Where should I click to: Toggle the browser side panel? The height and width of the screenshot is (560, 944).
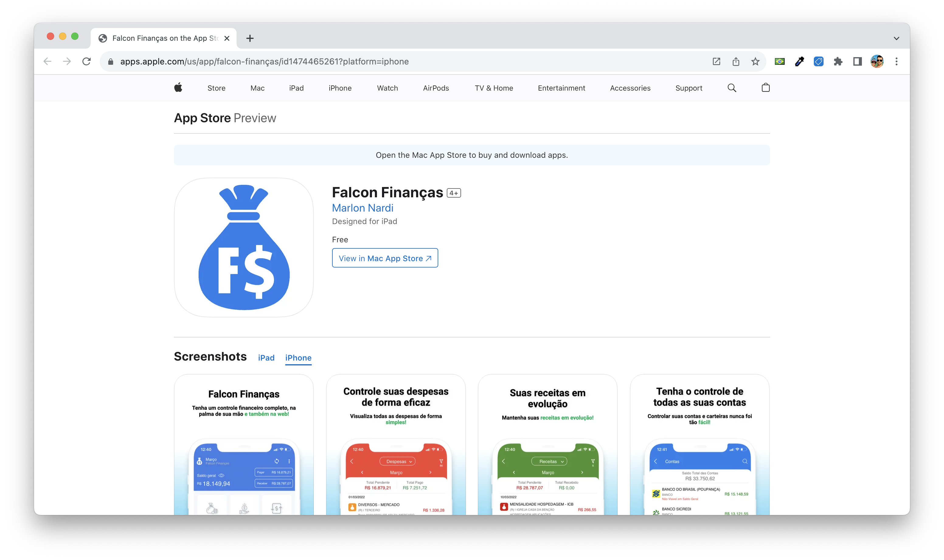pos(857,61)
